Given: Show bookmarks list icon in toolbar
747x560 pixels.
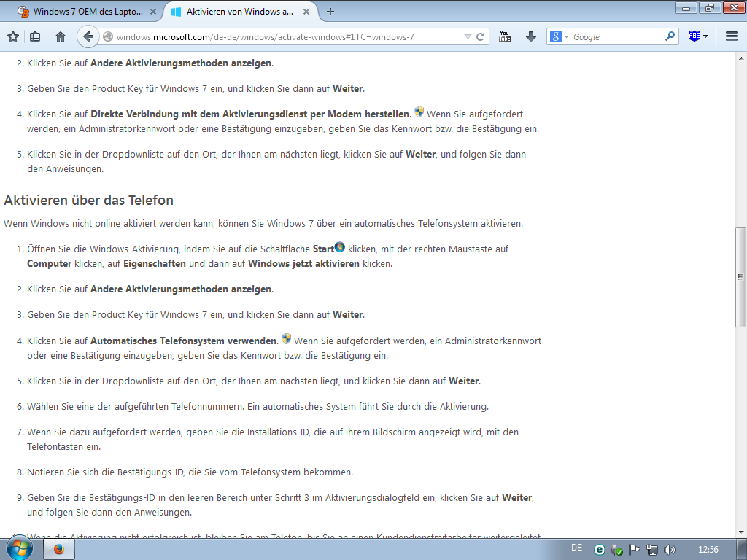Looking at the screenshot, I should pos(35,36).
